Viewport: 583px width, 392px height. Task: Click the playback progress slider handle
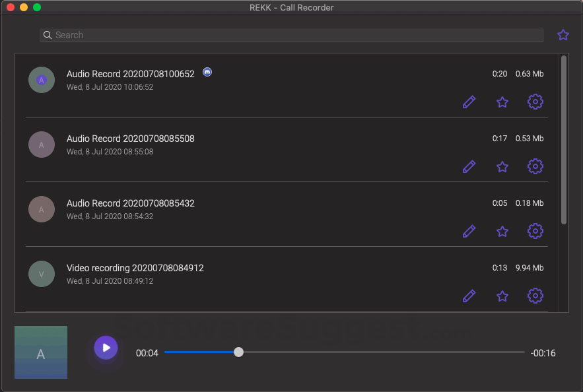coord(238,352)
